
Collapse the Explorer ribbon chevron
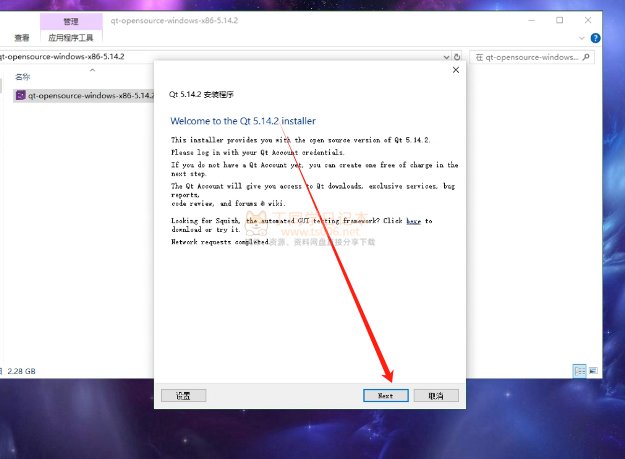pos(582,38)
